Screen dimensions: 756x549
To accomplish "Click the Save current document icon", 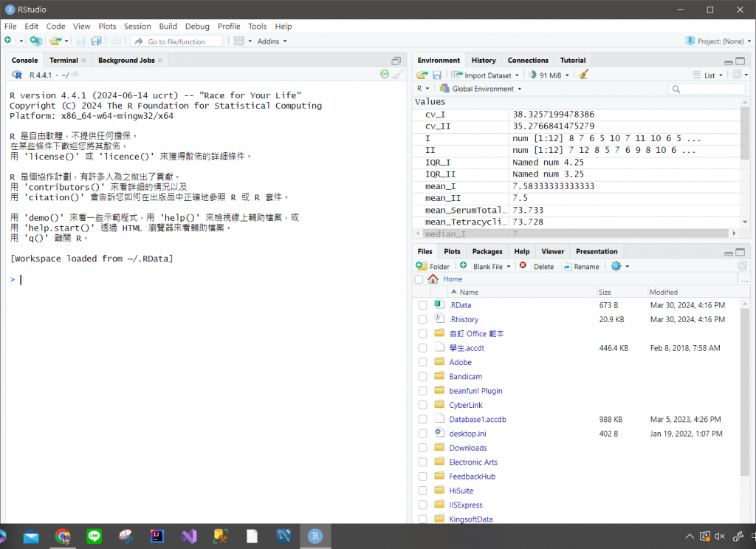I will [81, 41].
